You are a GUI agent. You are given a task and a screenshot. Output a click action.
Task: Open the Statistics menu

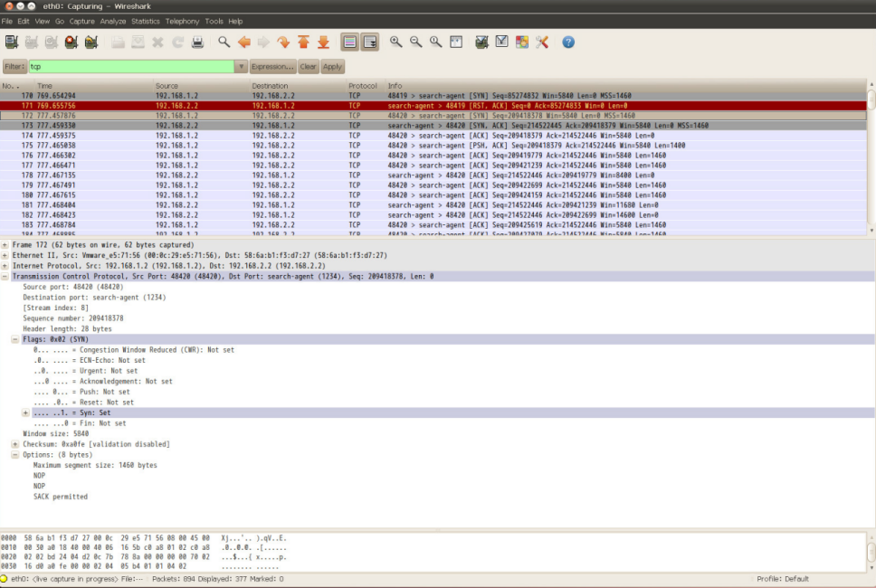coord(146,21)
